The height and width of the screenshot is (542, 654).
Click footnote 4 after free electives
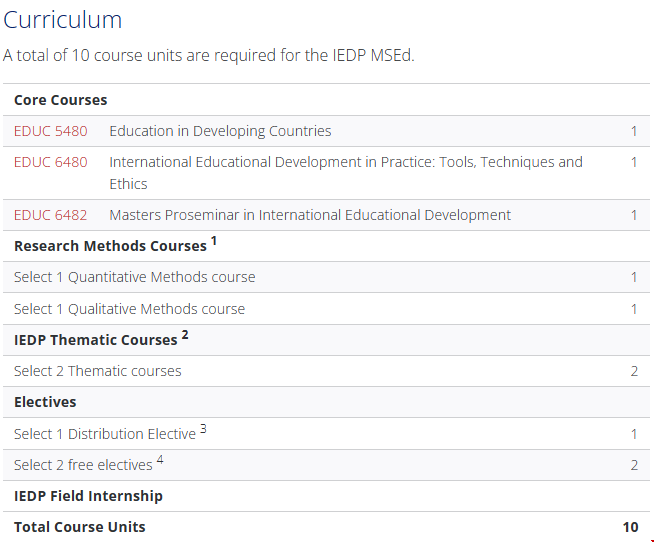[x=160, y=461]
